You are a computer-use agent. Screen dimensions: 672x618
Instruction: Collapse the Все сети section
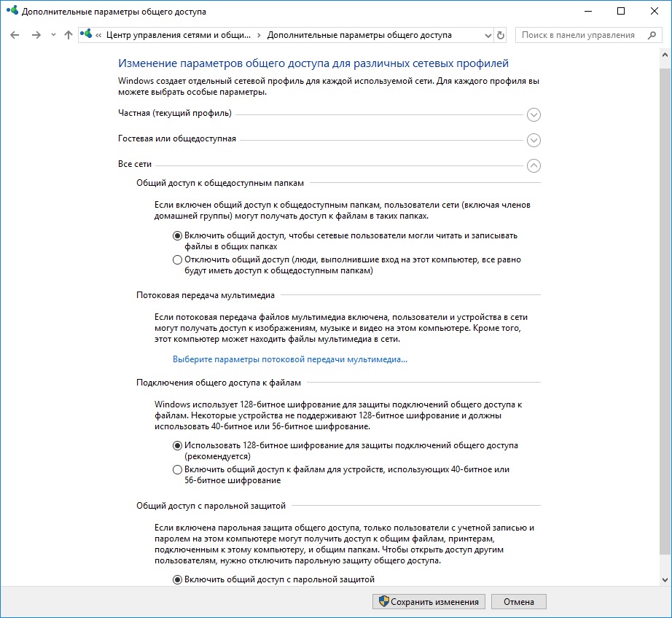click(534, 165)
